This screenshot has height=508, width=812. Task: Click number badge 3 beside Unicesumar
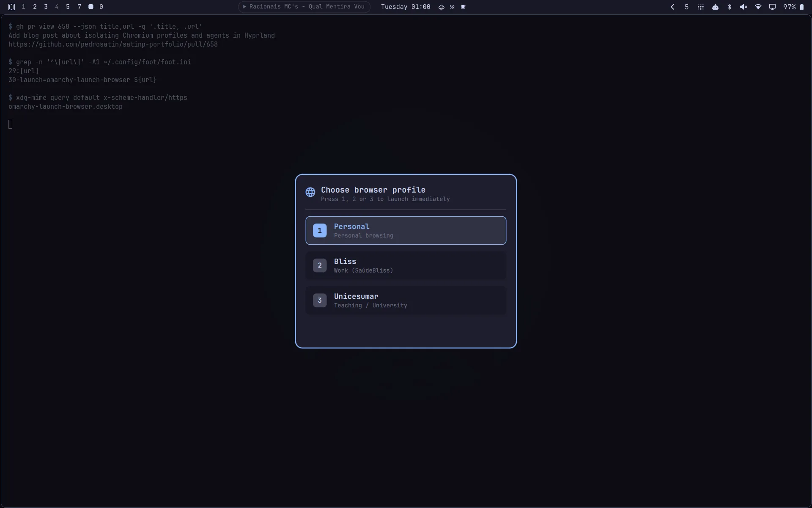click(320, 300)
